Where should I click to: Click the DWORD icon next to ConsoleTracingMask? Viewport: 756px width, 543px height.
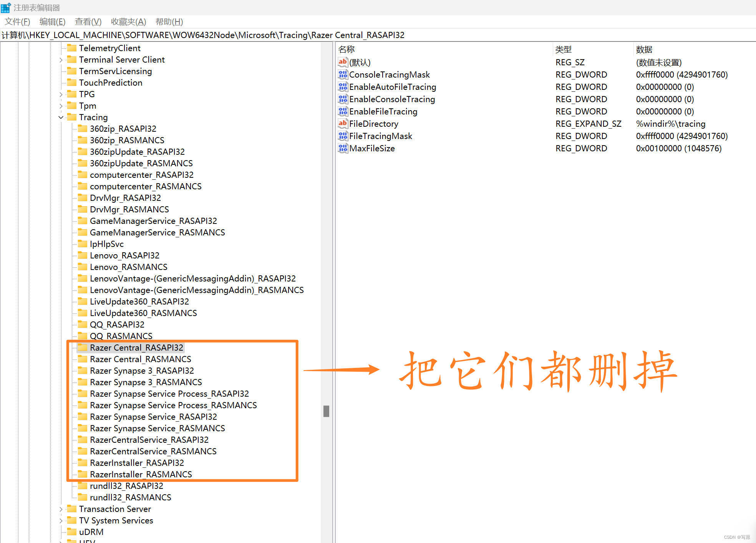342,74
